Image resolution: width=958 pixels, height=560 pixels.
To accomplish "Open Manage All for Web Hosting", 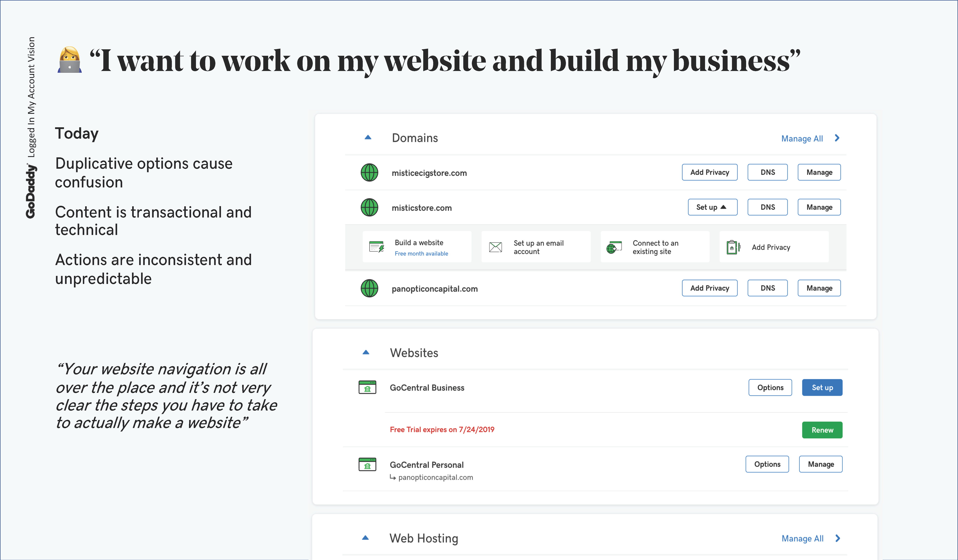I will click(810, 538).
